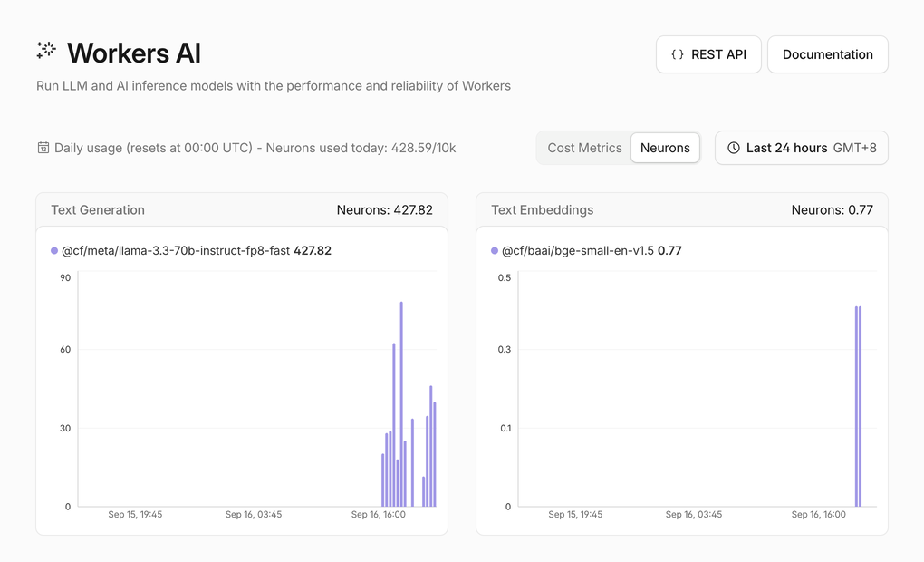
Task: Click the llama-3.3-70b legend color dot
Action: point(54,250)
